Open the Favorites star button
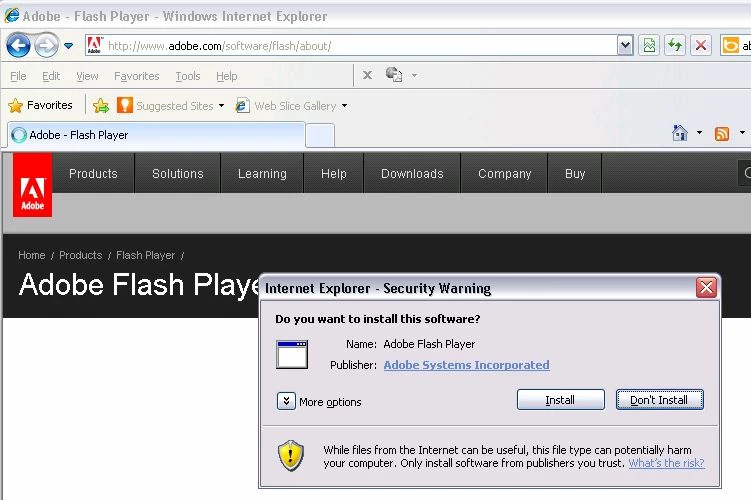Screen dimensions: 751x500 [x=40, y=105]
